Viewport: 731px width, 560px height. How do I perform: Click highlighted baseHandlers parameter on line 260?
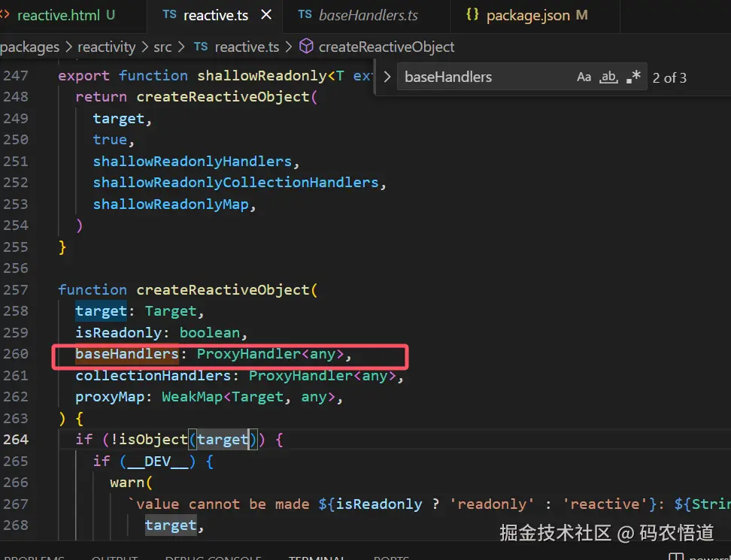127,354
